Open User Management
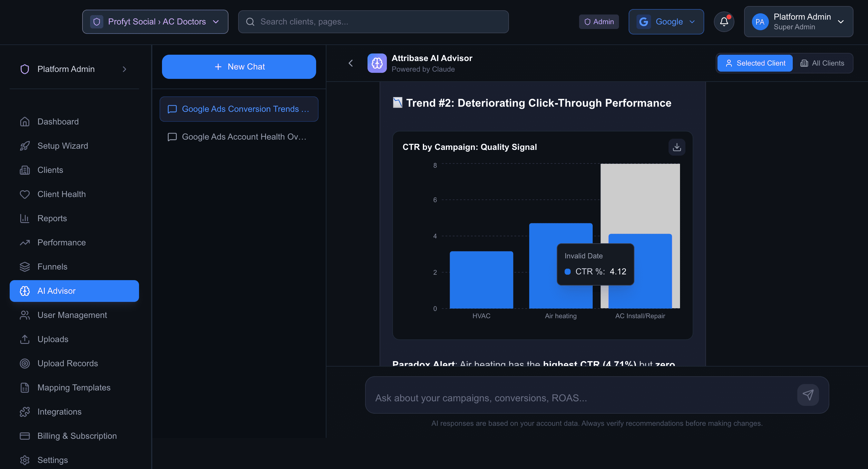Image resolution: width=868 pixels, height=469 pixels. tap(74, 315)
